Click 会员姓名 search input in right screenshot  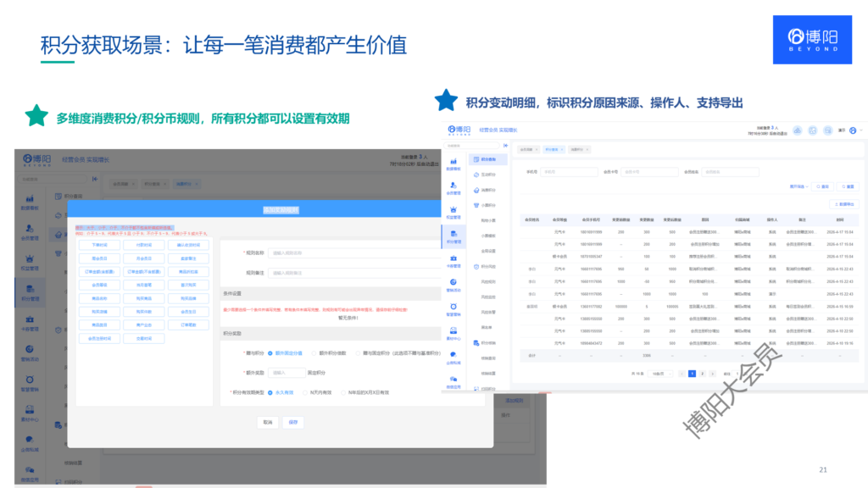click(730, 172)
